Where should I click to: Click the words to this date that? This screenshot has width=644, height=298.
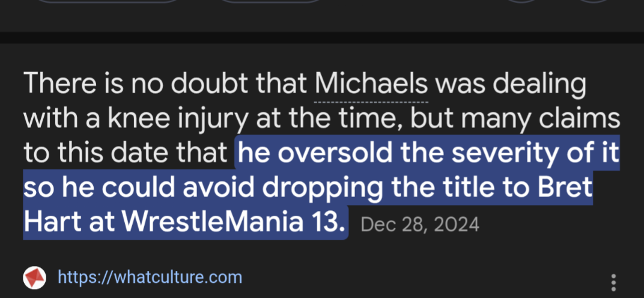click(126, 153)
